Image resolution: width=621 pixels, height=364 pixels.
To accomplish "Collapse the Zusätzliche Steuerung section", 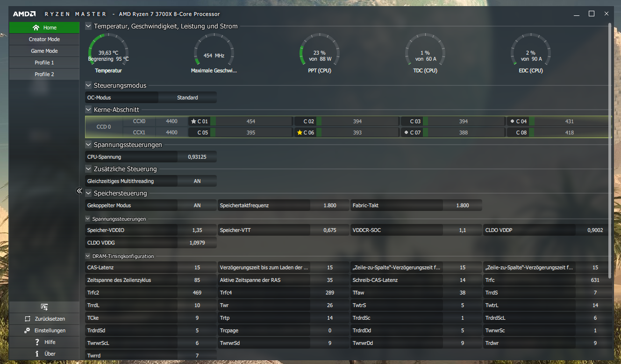I will pos(88,169).
